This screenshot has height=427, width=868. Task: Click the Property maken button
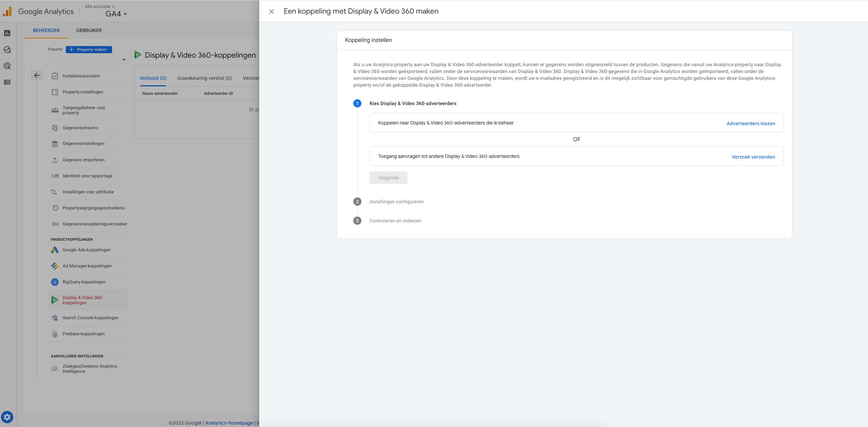(x=89, y=49)
